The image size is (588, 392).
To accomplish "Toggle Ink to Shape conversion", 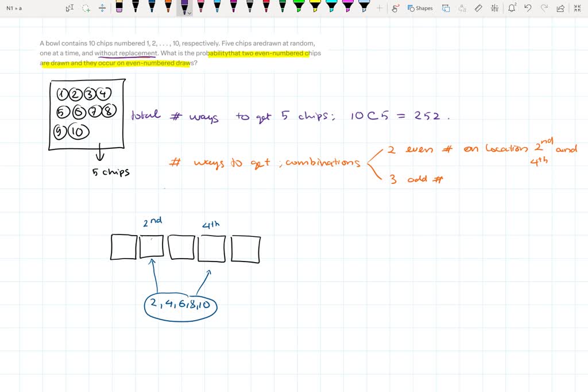I will (x=446, y=8).
